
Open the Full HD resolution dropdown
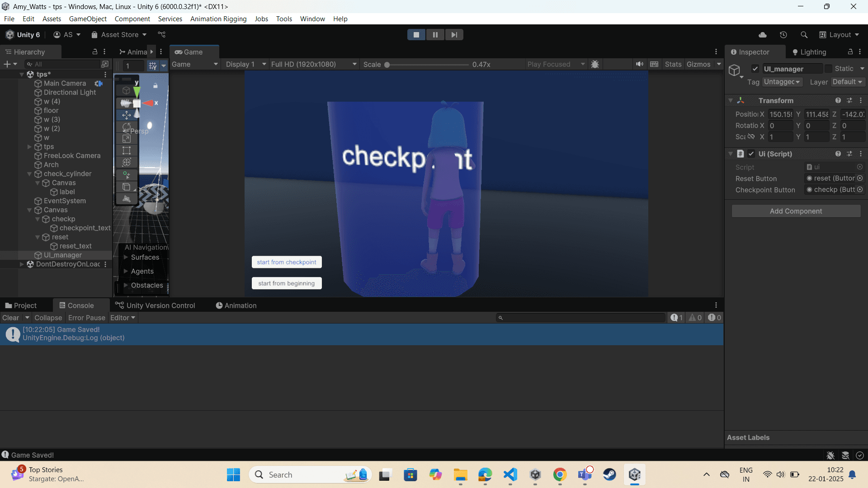tap(314, 64)
